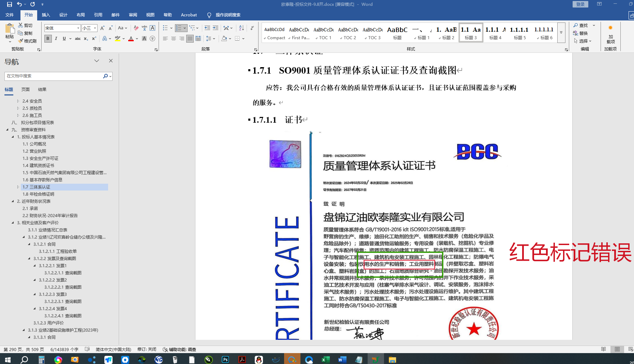Switch to the 审阅 (Review) tab
Viewport: 634px width, 364px height.
[133, 15]
